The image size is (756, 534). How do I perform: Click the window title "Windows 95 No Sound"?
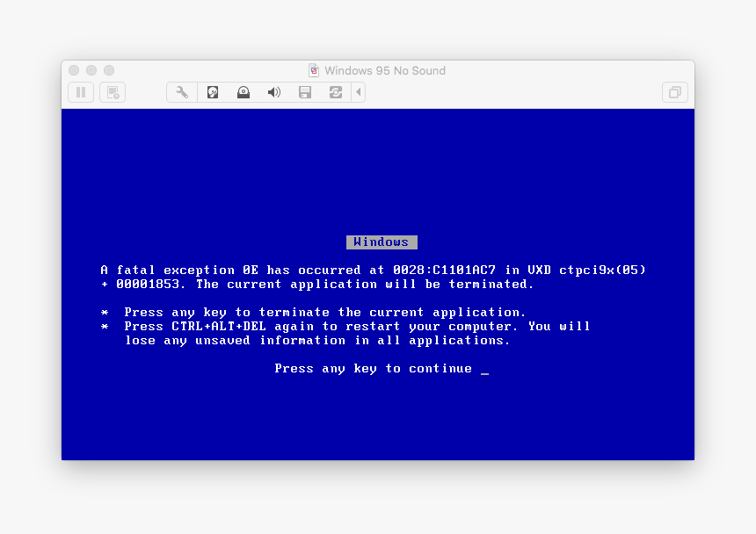(385, 71)
